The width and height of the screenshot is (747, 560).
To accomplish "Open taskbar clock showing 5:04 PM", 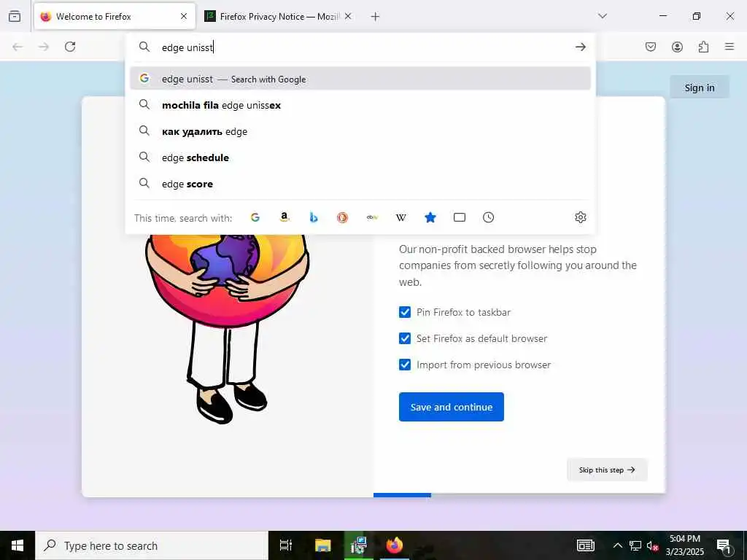I will pos(684,545).
